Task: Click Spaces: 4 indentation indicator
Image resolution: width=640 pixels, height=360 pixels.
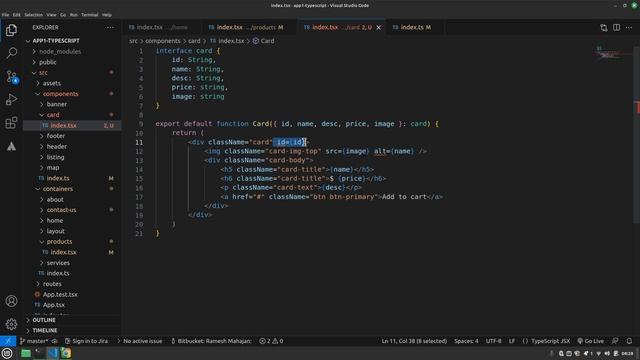Action: (466, 341)
